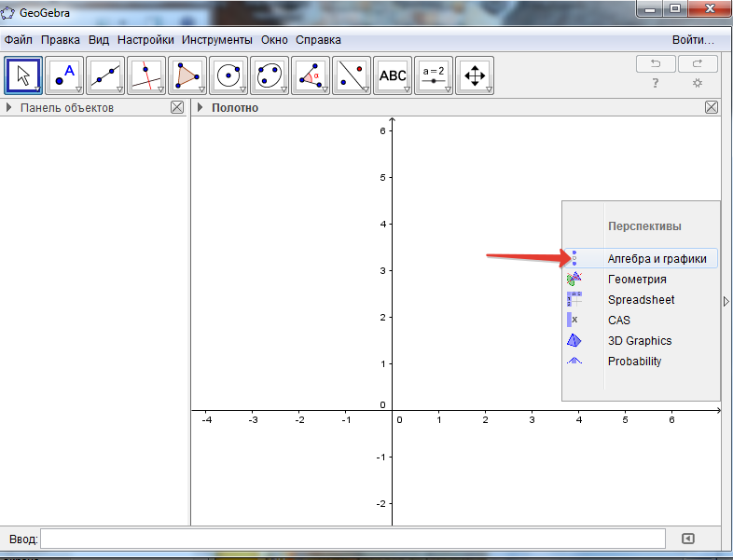Select the Line through two points tool
Screen dimensions: 733x560
(x=105, y=75)
